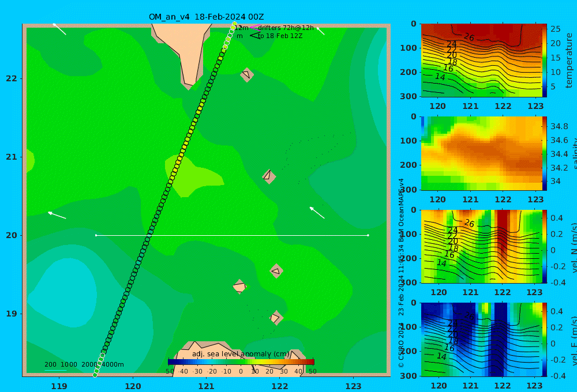The height and width of the screenshot is (392, 577).
Task: Click the island marker near 20.8N 121.8E
Action: [269, 176]
